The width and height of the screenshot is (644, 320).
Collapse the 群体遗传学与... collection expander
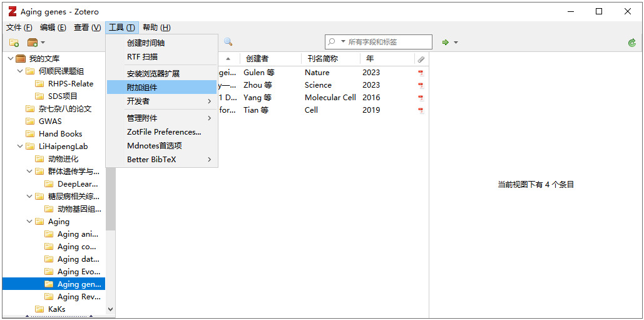tap(29, 172)
